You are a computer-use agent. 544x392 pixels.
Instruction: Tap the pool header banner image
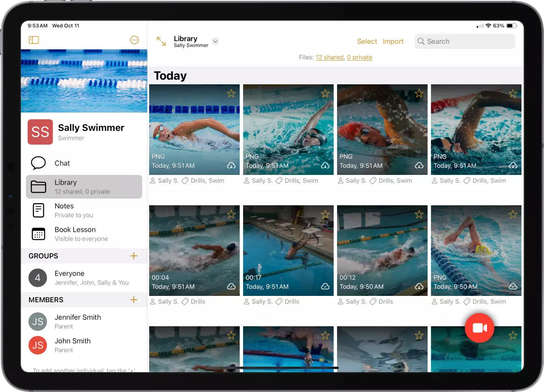84,81
